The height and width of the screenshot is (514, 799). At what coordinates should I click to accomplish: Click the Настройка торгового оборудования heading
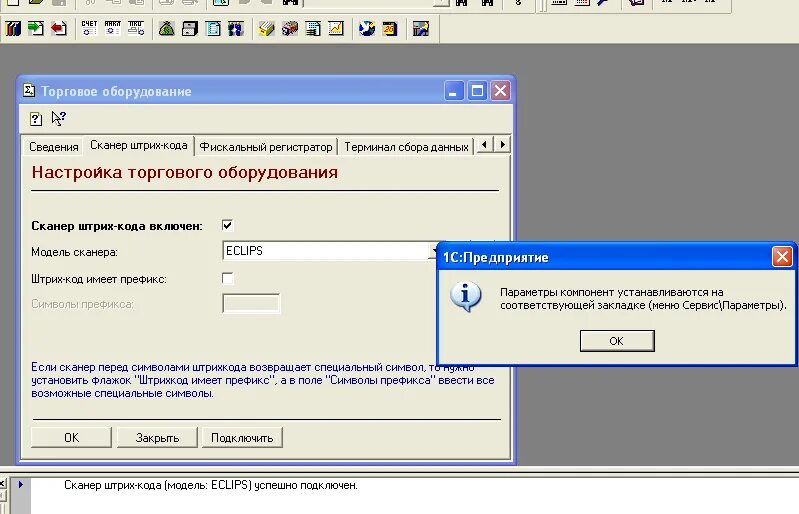[184, 172]
